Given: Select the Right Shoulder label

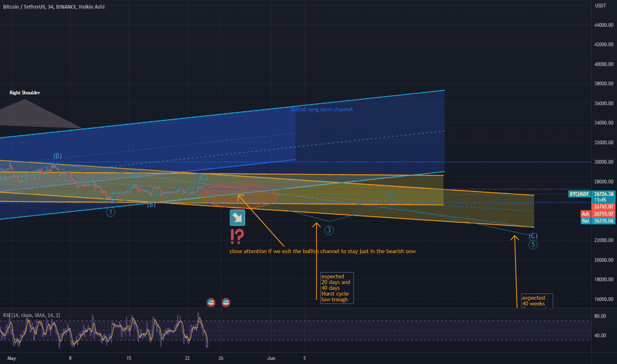Looking at the screenshot, I should click(x=24, y=93).
